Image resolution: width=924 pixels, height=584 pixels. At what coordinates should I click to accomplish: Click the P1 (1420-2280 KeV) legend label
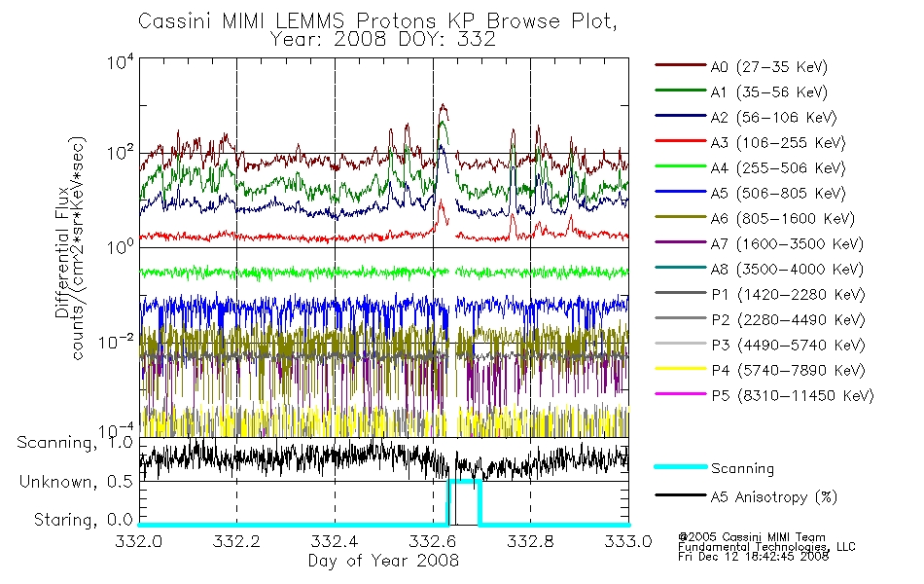coord(787,294)
